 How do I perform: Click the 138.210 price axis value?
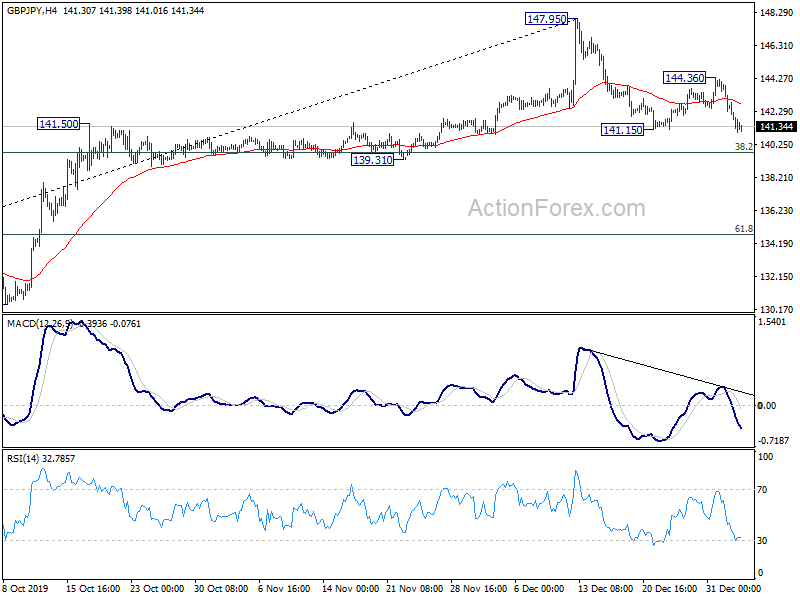pyautogui.click(x=776, y=178)
